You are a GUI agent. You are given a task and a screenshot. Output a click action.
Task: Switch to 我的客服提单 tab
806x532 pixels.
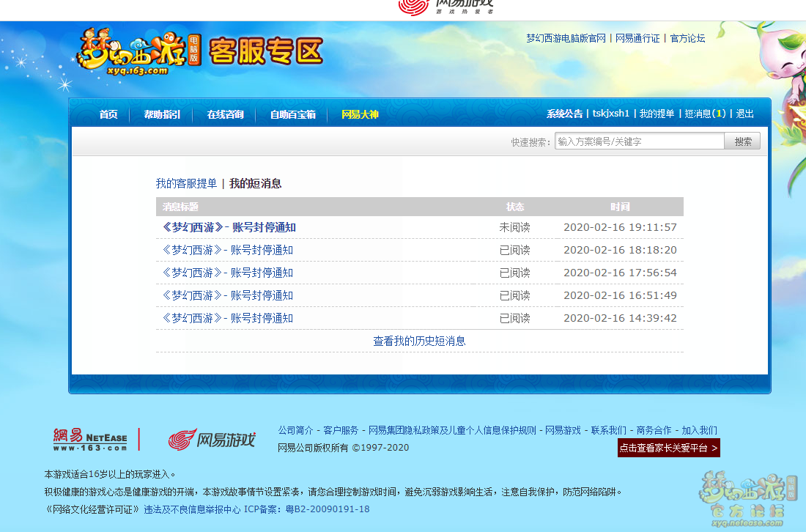[186, 183]
